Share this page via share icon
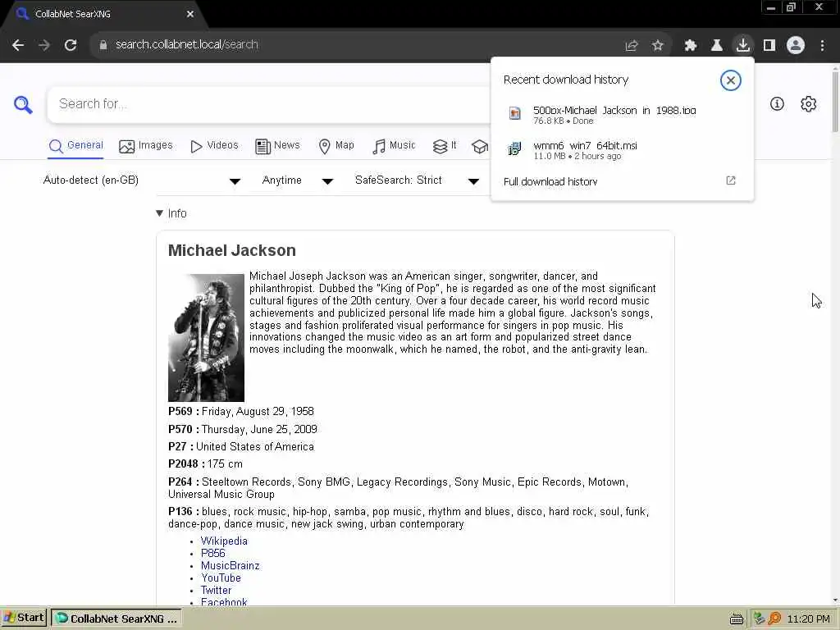This screenshot has height=630, width=840. click(x=632, y=46)
